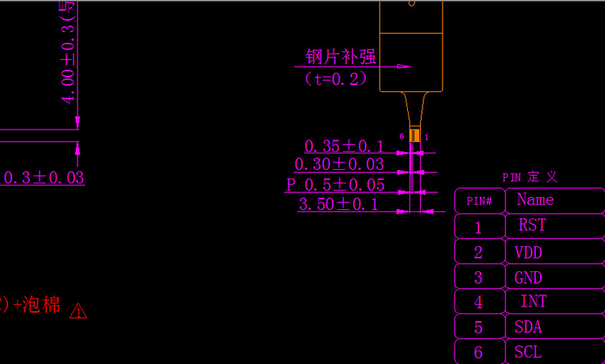
Task: Select the 0.30±0.03 dimension text
Action: coord(339,164)
